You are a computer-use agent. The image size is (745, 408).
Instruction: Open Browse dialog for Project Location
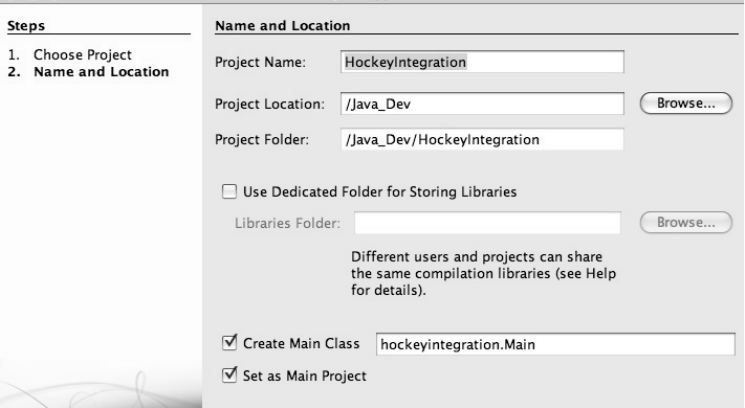pyautogui.click(x=686, y=103)
